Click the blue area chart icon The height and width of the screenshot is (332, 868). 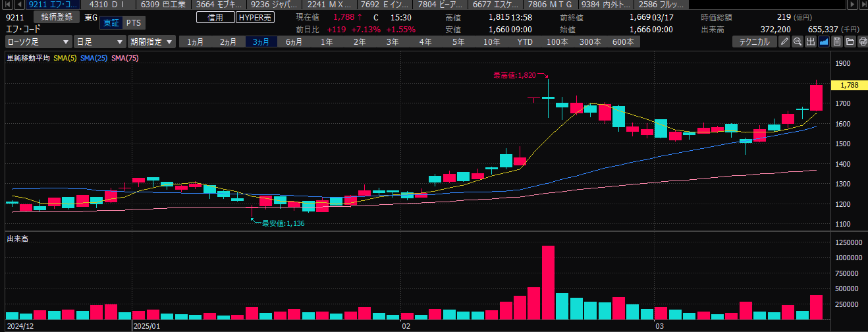pos(824,42)
